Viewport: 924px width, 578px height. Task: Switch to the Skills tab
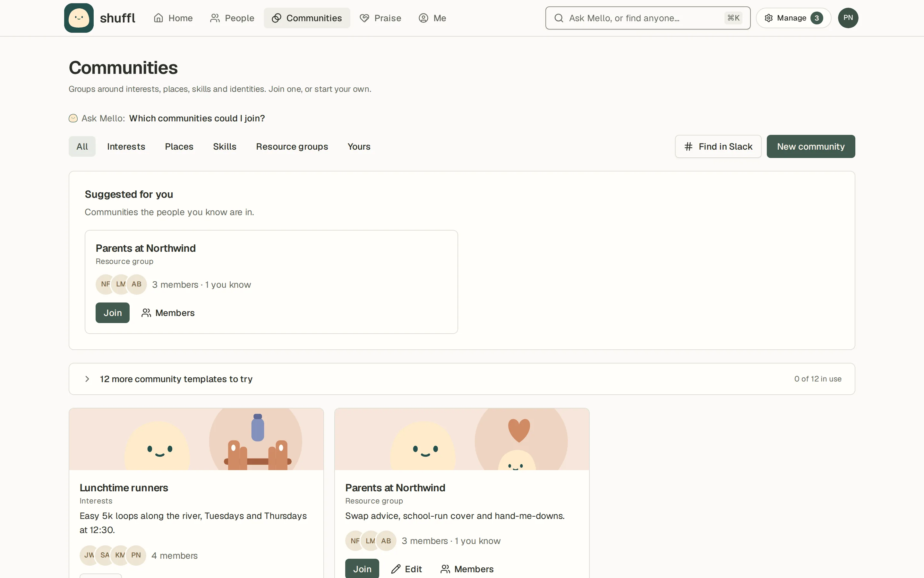pos(225,146)
